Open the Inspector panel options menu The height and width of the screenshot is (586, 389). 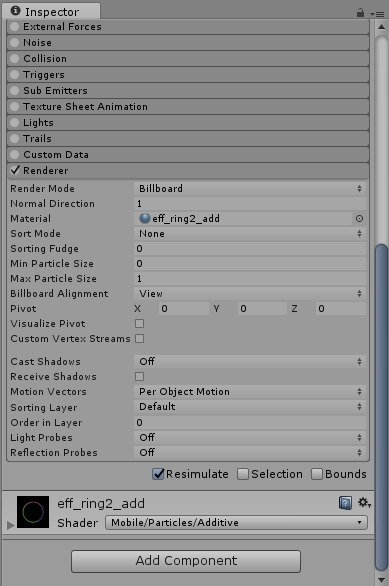(x=377, y=14)
